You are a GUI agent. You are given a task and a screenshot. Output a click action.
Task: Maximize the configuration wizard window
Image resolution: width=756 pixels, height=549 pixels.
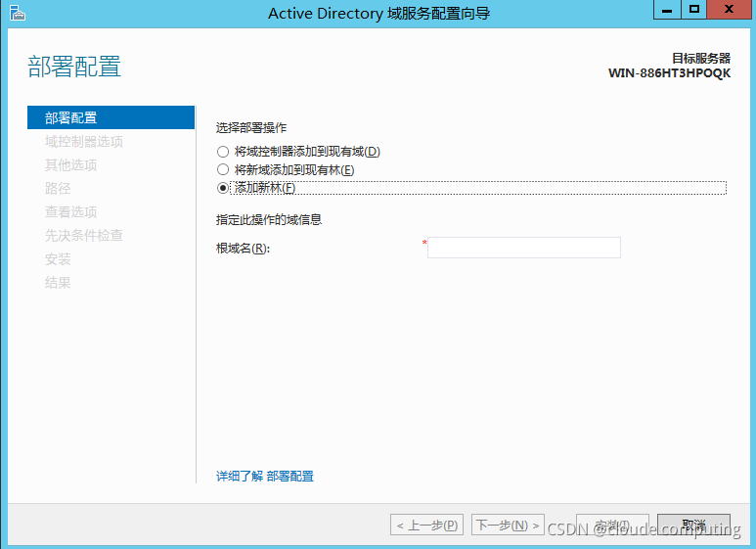(693, 10)
